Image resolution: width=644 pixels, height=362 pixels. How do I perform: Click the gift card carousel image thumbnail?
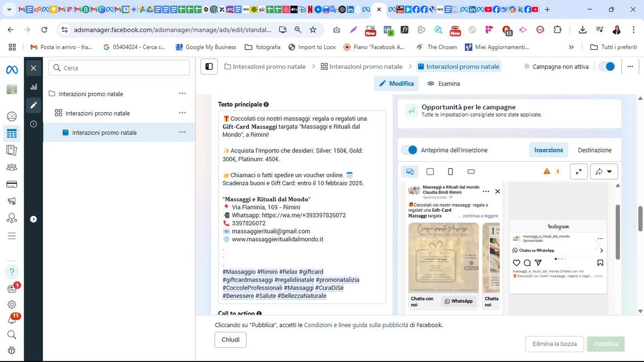[443, 258]
